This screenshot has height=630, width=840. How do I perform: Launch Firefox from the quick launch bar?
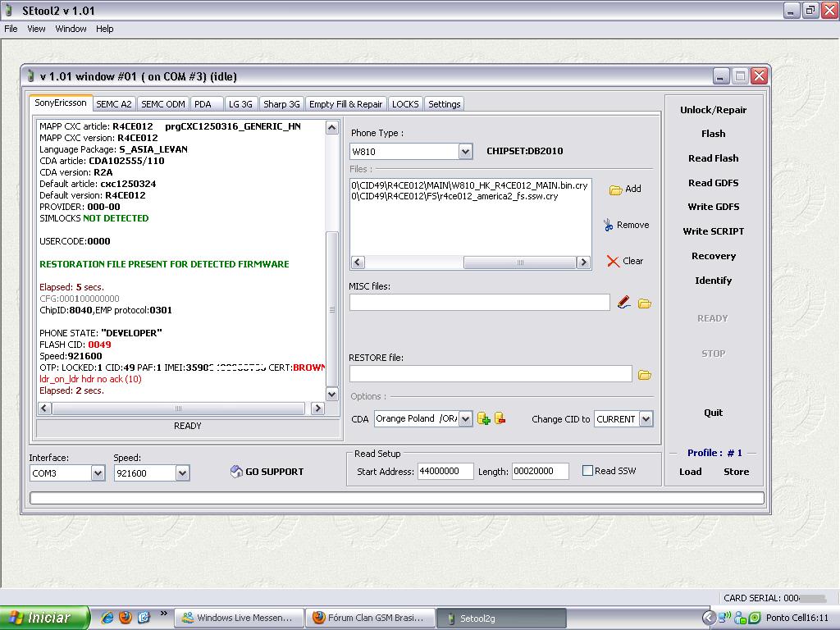click(126, 617)
